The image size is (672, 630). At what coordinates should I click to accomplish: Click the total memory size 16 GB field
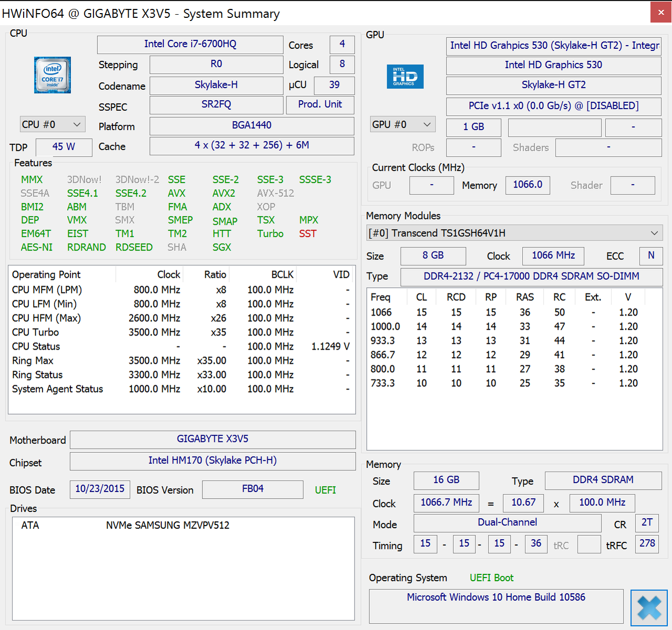pyautogui.click(x=447, y=480)
